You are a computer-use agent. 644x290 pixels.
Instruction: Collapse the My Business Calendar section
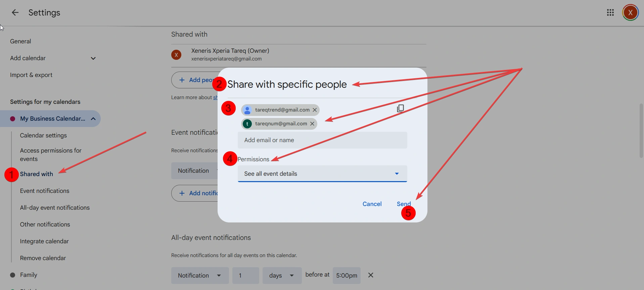93,119
